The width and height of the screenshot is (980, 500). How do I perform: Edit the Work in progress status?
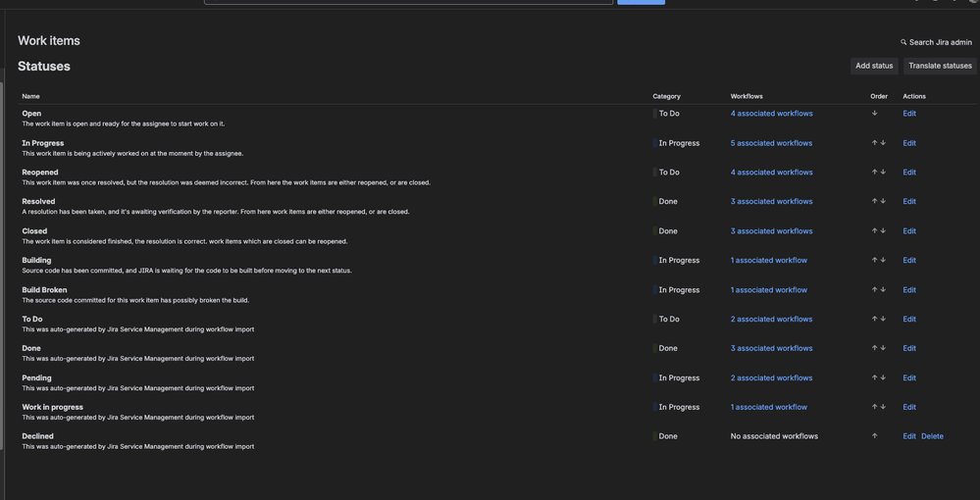909,407
